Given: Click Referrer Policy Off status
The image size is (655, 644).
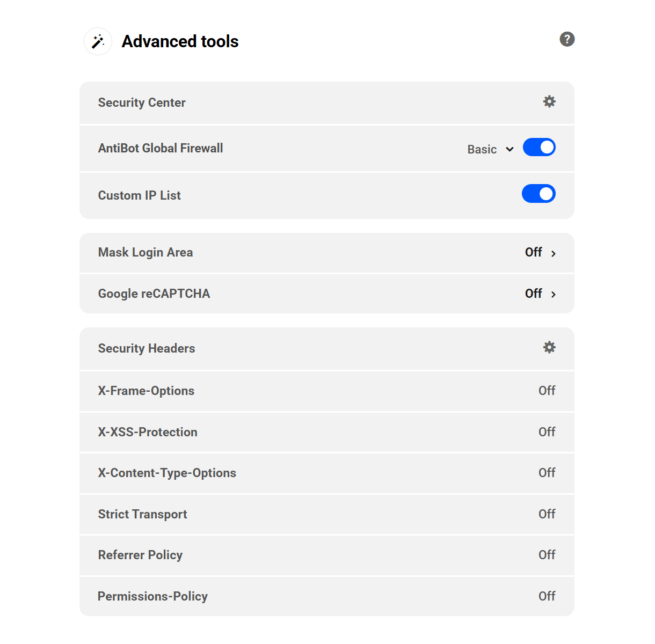Looking at the screenshot, I should 547,555.
